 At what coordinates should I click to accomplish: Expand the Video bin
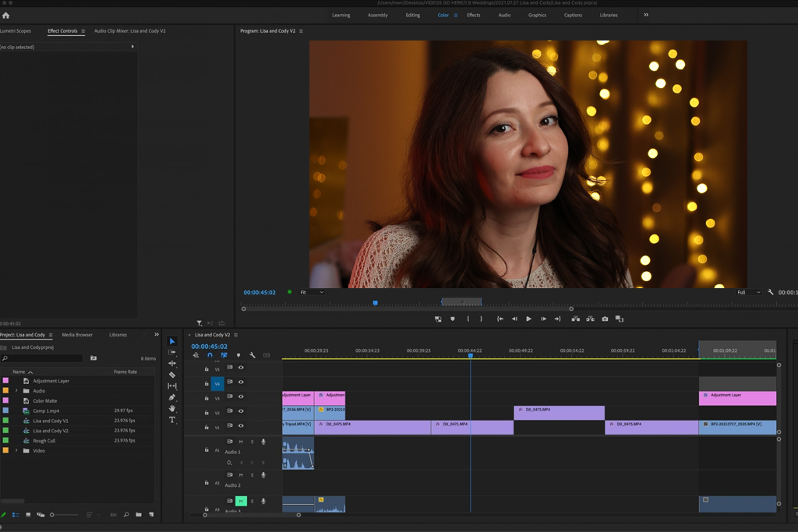16,451
